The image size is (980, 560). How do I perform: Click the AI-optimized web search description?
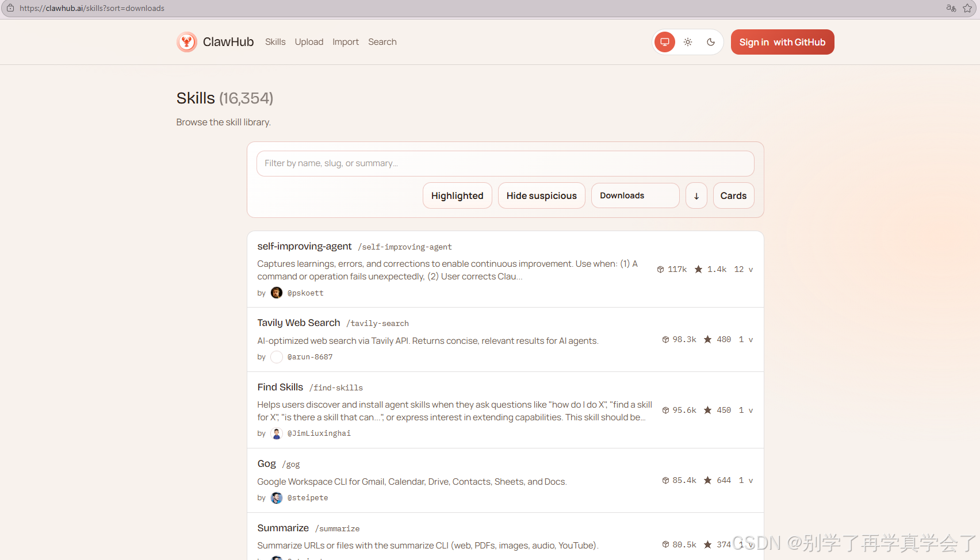pyautogui.click(x=428, y=341)
